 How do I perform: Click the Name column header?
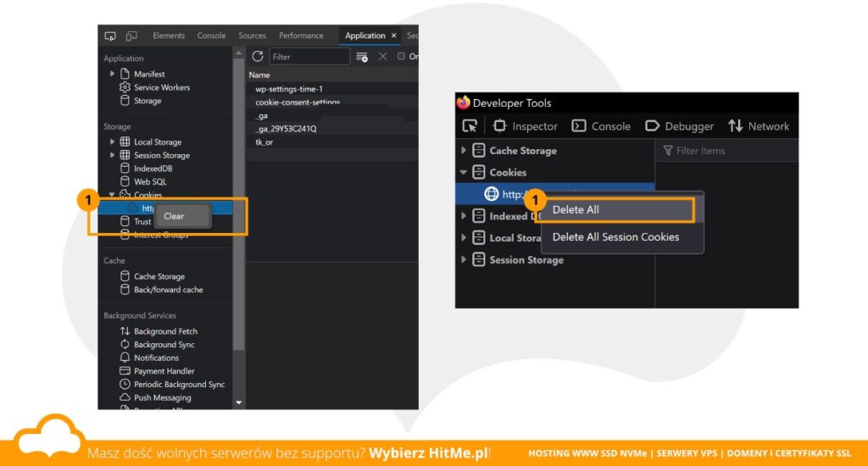coord(259,75)
